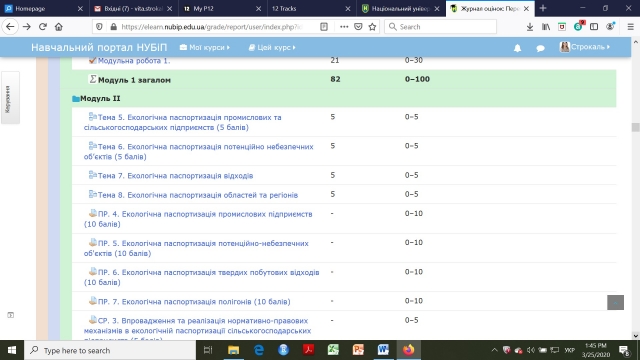Open Модульна робота 1 link
Image resolution: width=640 pixels, height=360 pixels.
(134, 61)
